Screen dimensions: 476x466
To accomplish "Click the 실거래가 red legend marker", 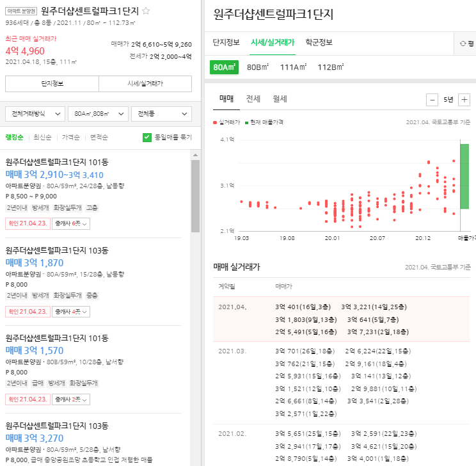I will coord(215,122).
